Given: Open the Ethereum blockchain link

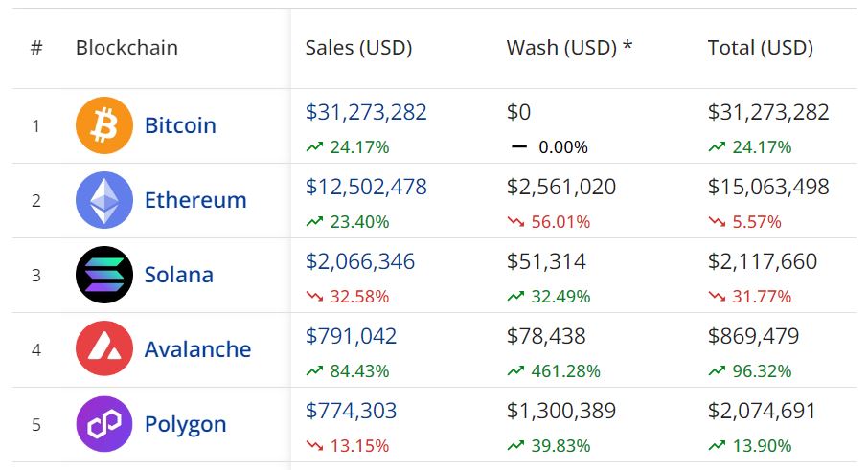Looking at the screenshot, I should pyautogui.click(x=195, y=200).
